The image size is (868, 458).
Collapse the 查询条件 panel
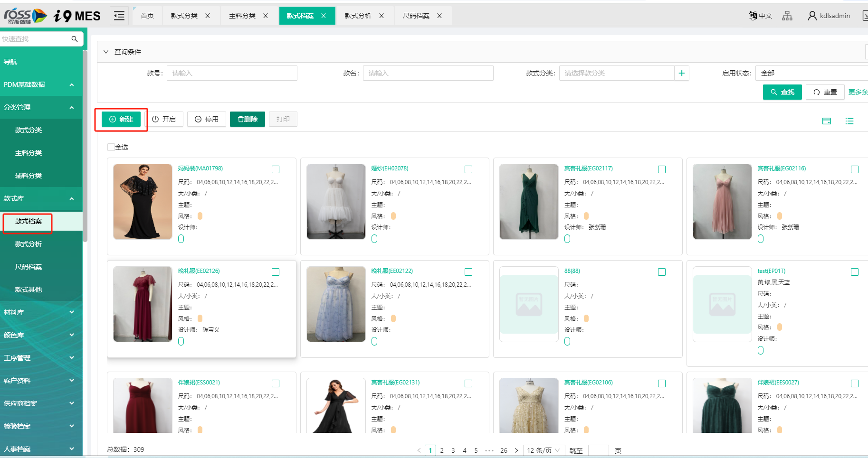pyautogui.click(x=106, y=52)
